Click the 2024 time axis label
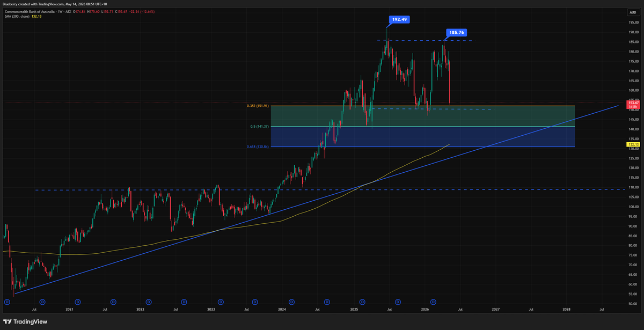644x330 pixels. click(x=282, y=310)
